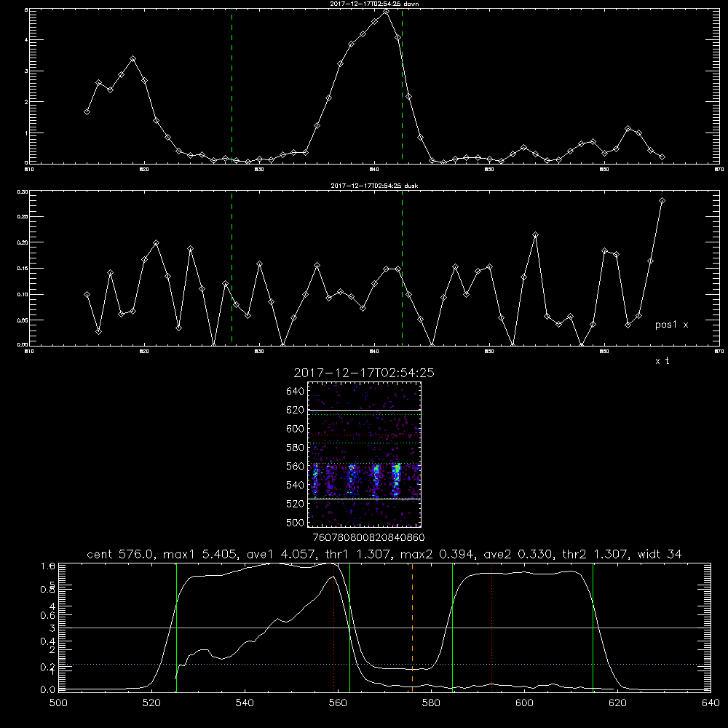Click the "x t" label below dusk plot
Screen dimensions: 728x728
coord(662,361)
